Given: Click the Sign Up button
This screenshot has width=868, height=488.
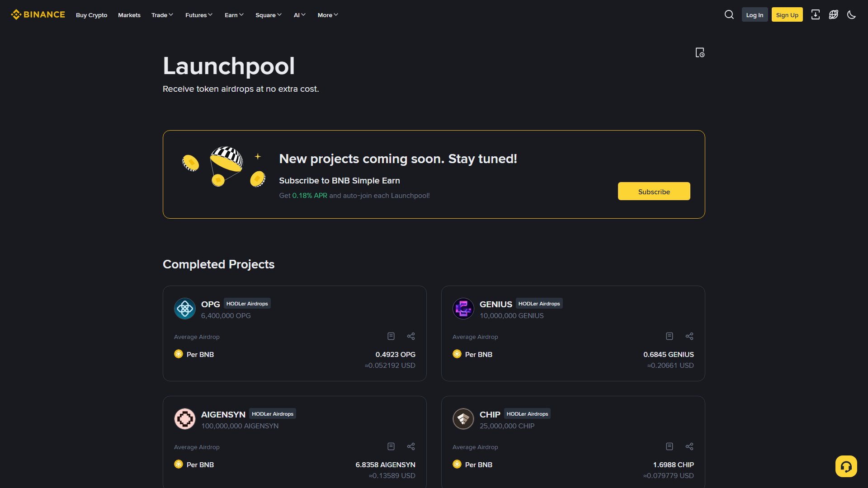Looking at the screenshot, I should tap(787, 15).
